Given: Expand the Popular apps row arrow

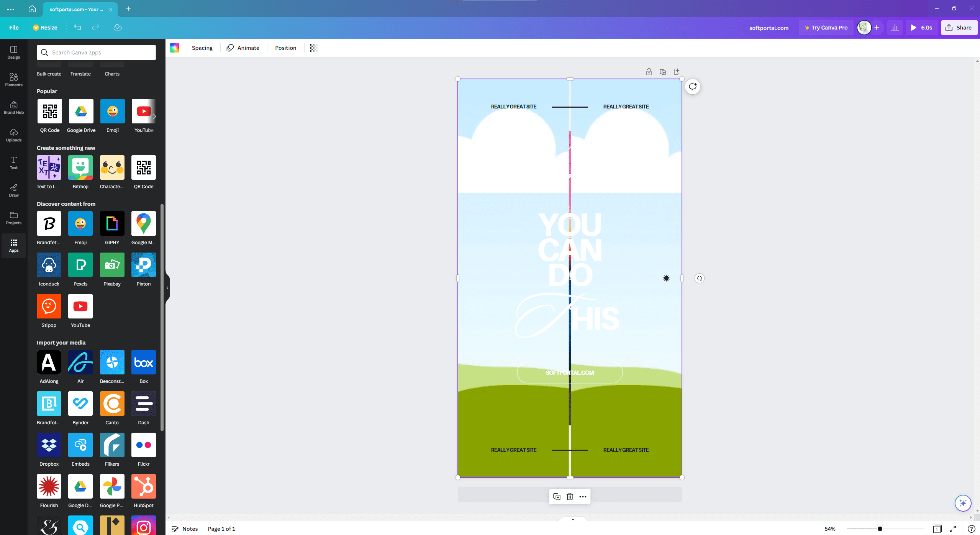Looking at the screenshot, I should [x=154, y=117].
